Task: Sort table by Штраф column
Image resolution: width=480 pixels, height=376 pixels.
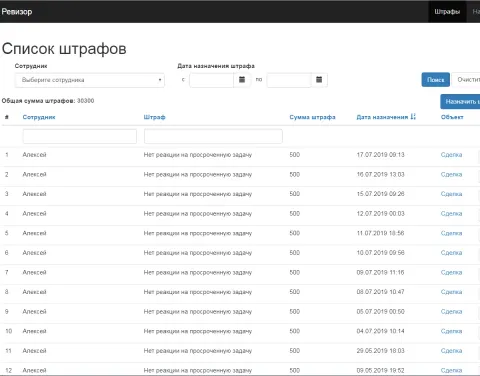Action: point(154,117)
